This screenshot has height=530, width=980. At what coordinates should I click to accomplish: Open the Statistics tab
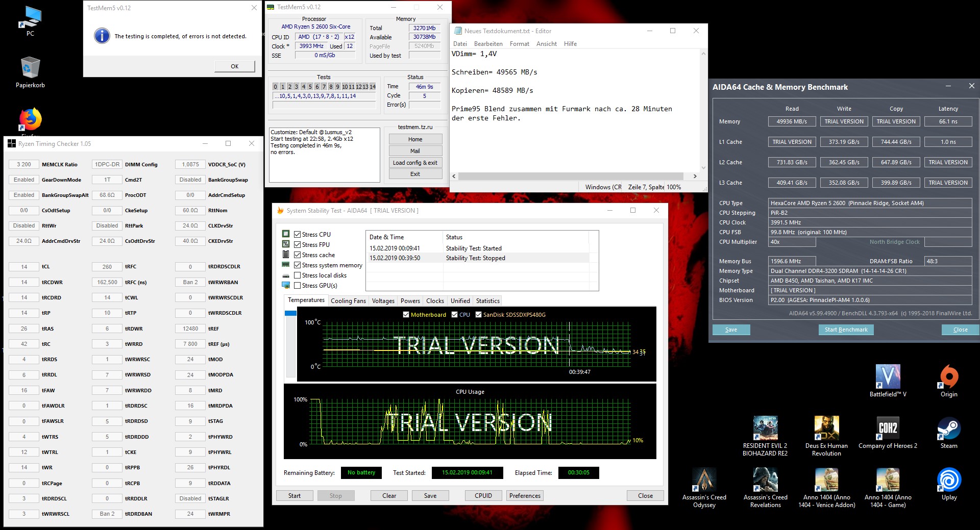pyautogui.click(x=488, y=301)
